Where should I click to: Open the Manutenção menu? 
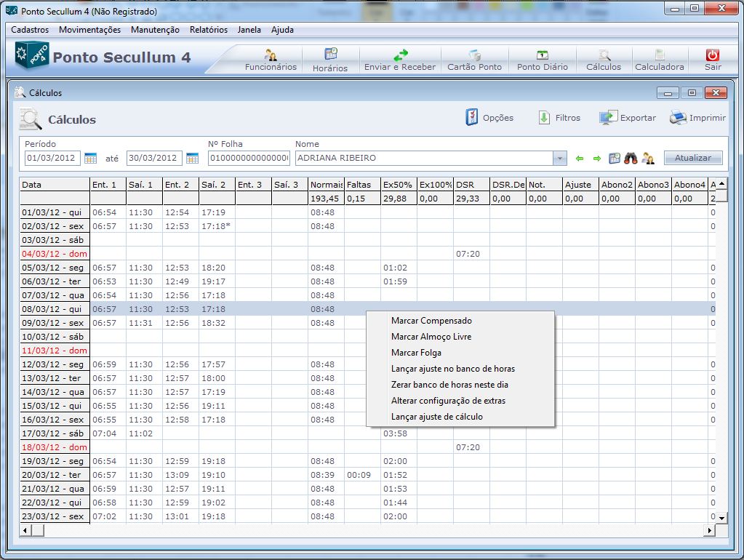click(x=155, y=29)
